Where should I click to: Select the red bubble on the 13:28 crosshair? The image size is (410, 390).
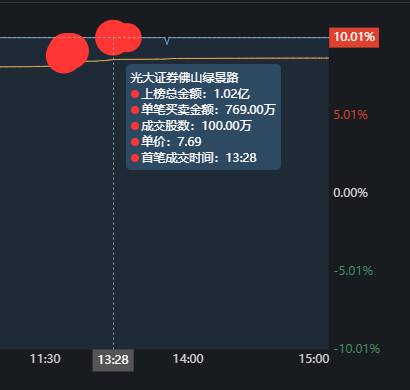(111, 37)
